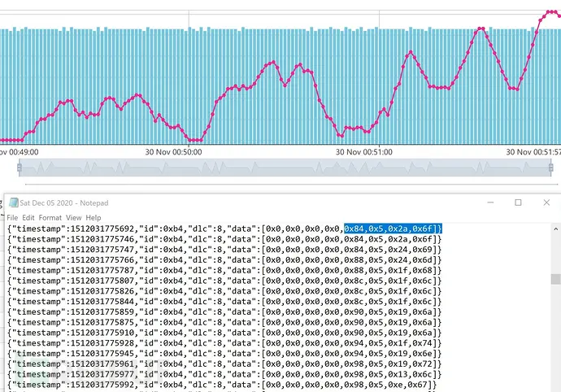Click the chart axis label 30 Nov 00:50:00
This screenshot has width=561, height=392.
pyautogui.click(x=173, y=152)
